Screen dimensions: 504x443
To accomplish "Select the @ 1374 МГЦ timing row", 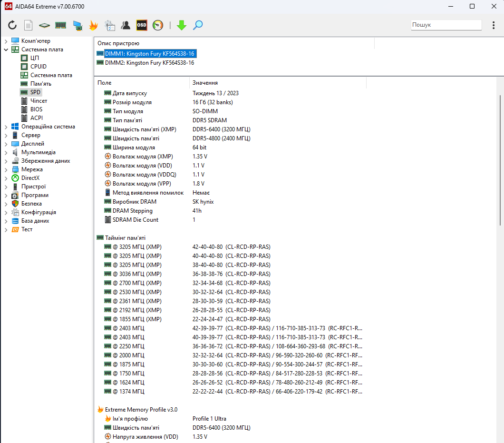I will pos(230,392).
